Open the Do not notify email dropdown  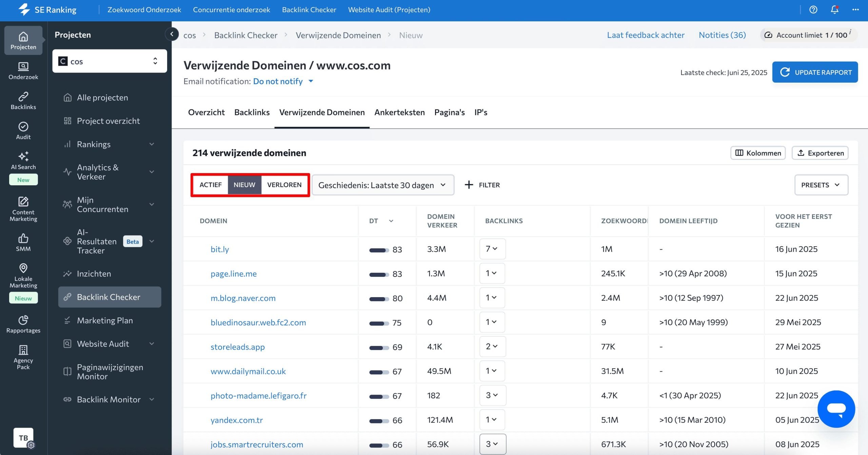[x=283, y=81]
